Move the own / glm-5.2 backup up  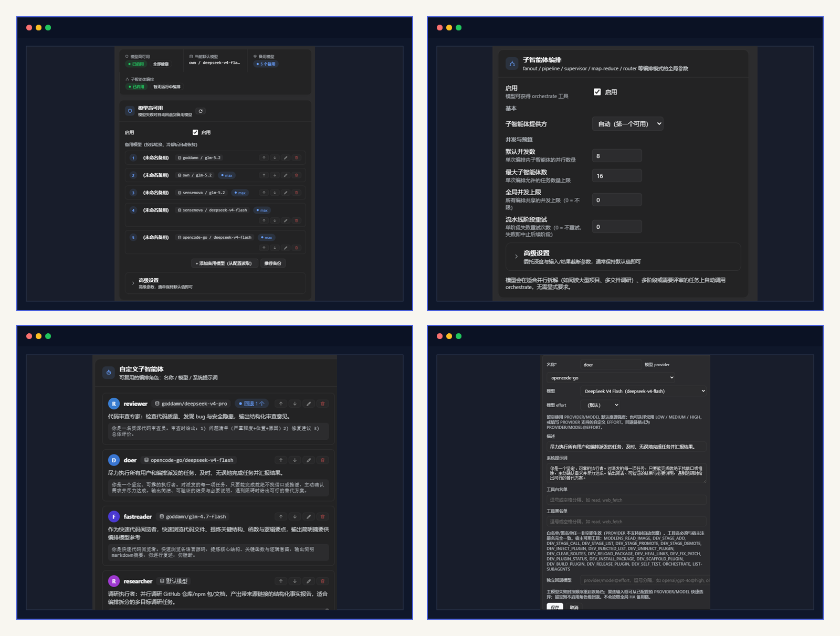pos(264,175)
